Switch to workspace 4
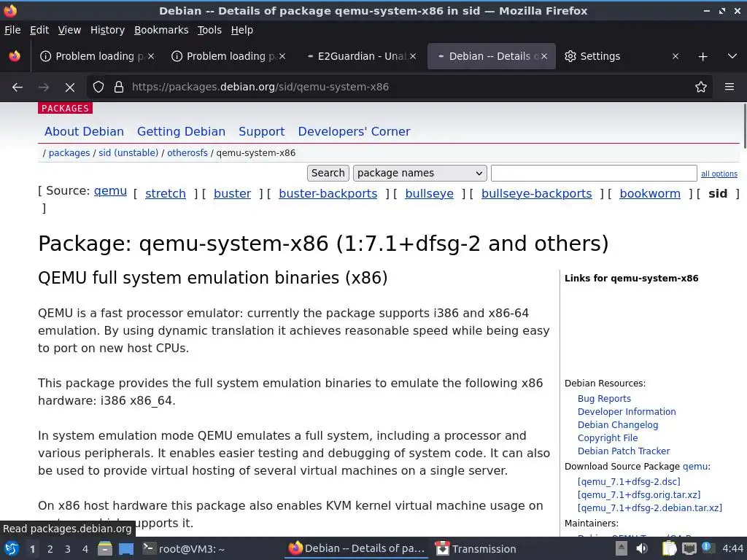The width and height of the screenshot is (747, 560). [85, 549]
